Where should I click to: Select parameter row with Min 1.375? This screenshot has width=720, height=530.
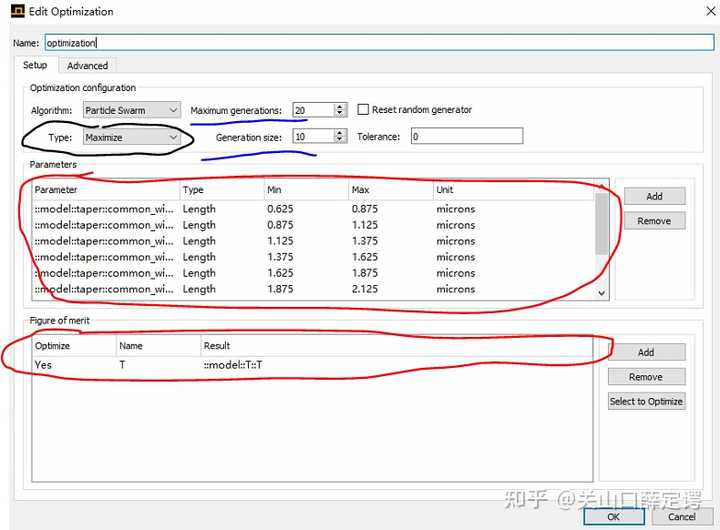tap(313, 257)
